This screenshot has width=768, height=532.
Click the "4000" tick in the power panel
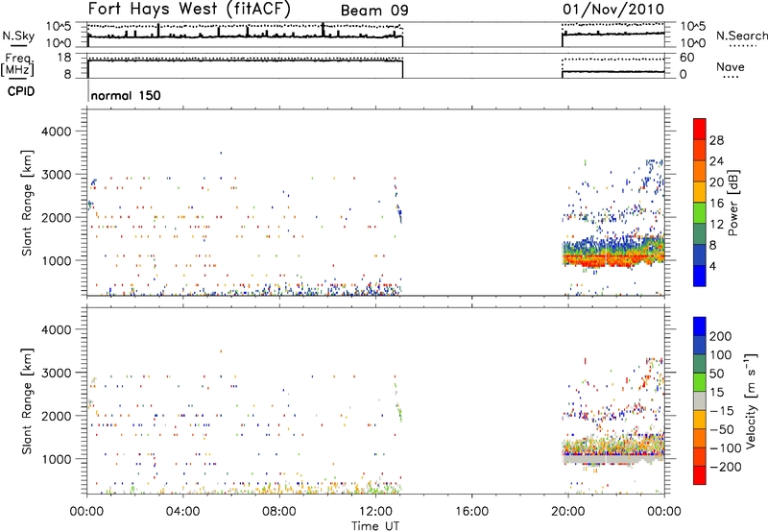point(56,132)
